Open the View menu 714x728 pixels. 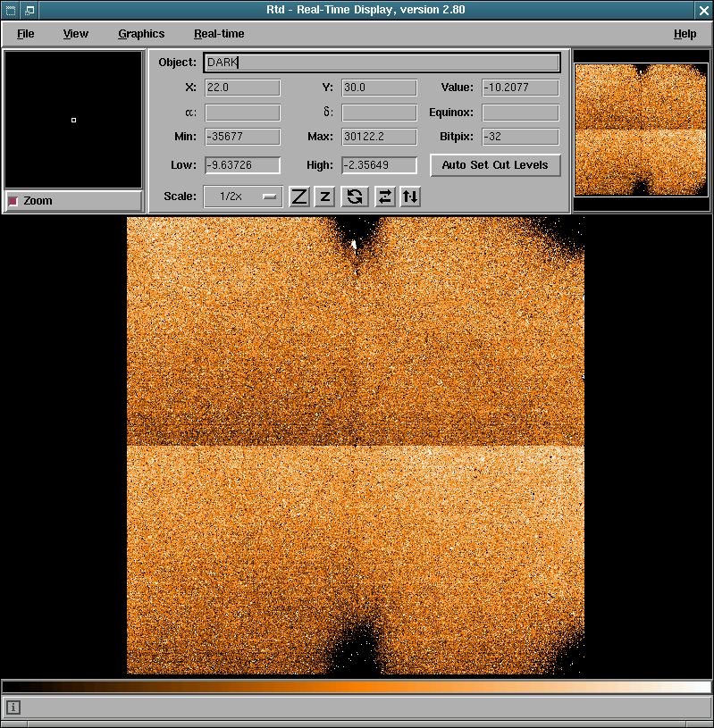pos(76,34)
